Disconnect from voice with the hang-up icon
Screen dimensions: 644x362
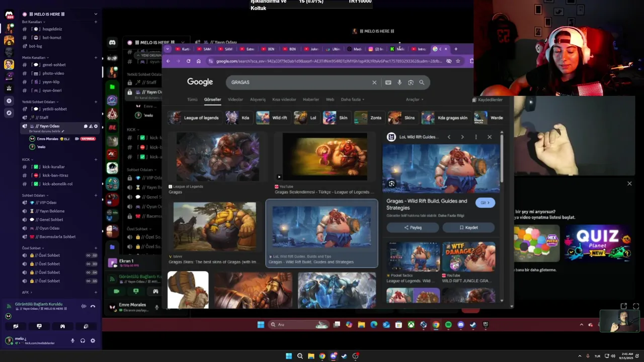(93, 306)
